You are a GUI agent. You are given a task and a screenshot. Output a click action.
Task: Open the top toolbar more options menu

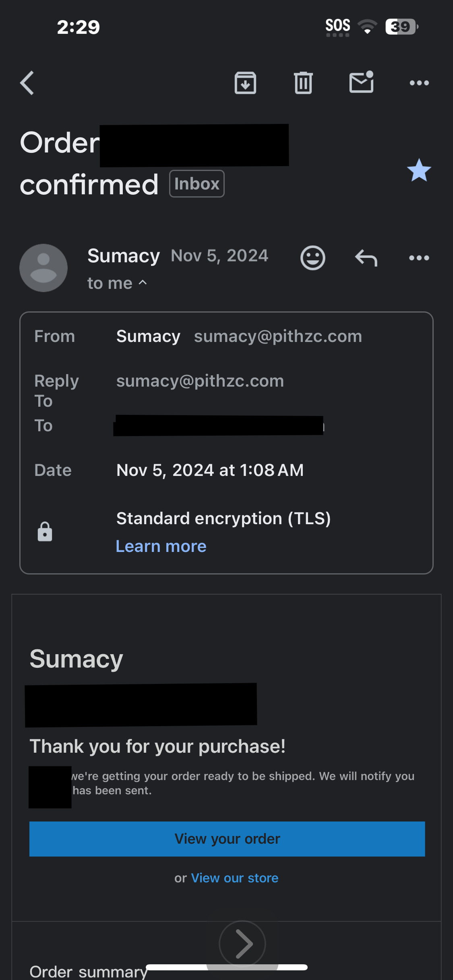point(419,83)
